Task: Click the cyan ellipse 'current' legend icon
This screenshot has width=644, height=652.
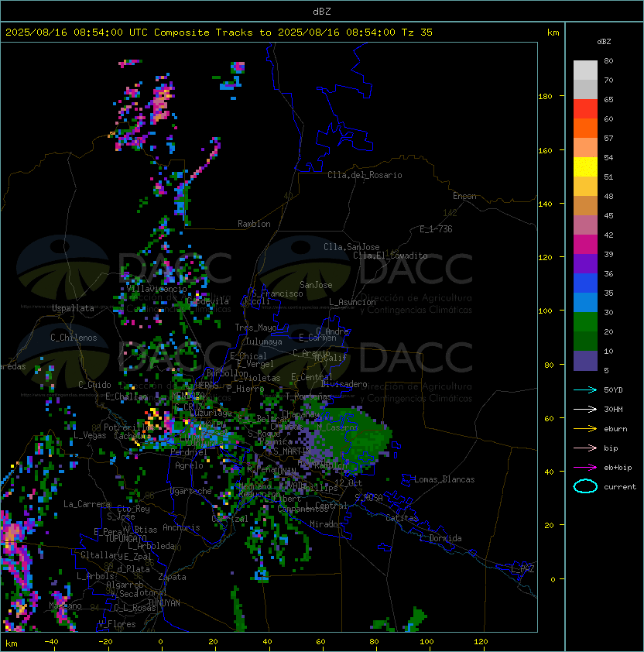Action: (x=585, y=486)
